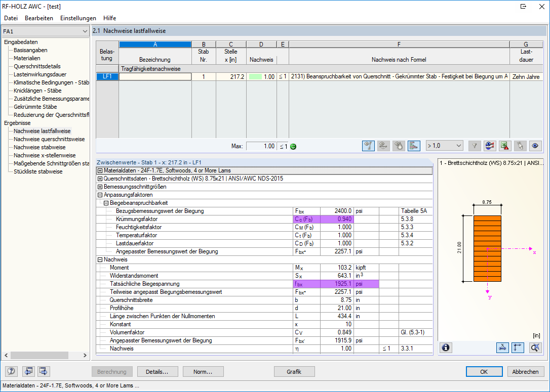Select the filter funnel icon

[475, 146]
